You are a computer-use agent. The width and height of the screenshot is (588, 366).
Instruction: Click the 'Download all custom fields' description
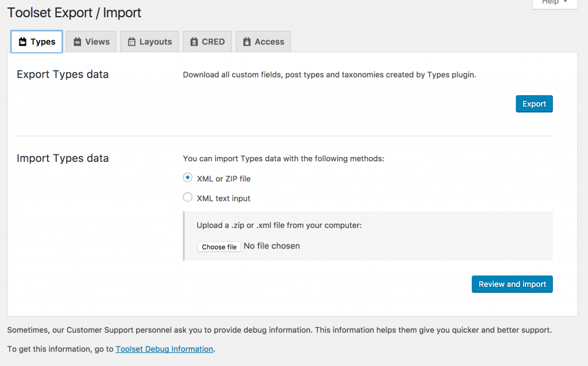click(329, 75)
